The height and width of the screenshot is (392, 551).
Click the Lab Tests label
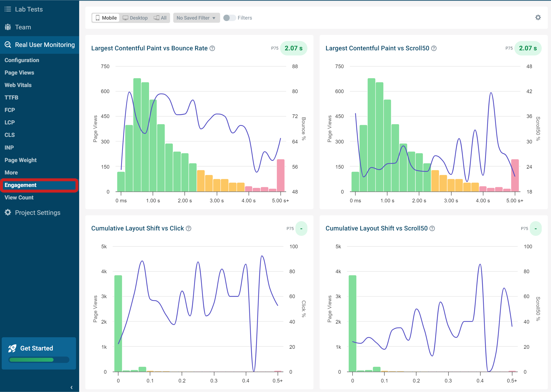pyautogui.click(x=29, y=9)
